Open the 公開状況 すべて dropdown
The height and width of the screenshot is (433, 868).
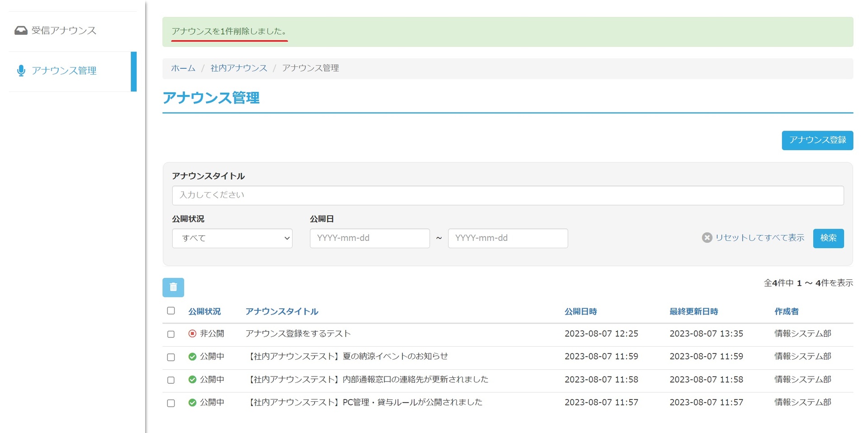coord(232,238)
